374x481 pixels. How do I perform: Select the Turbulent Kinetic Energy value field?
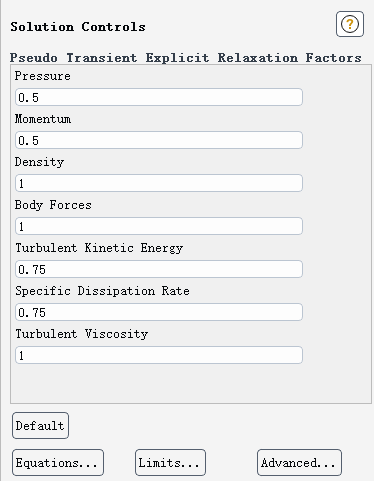[x=159, y=269]
